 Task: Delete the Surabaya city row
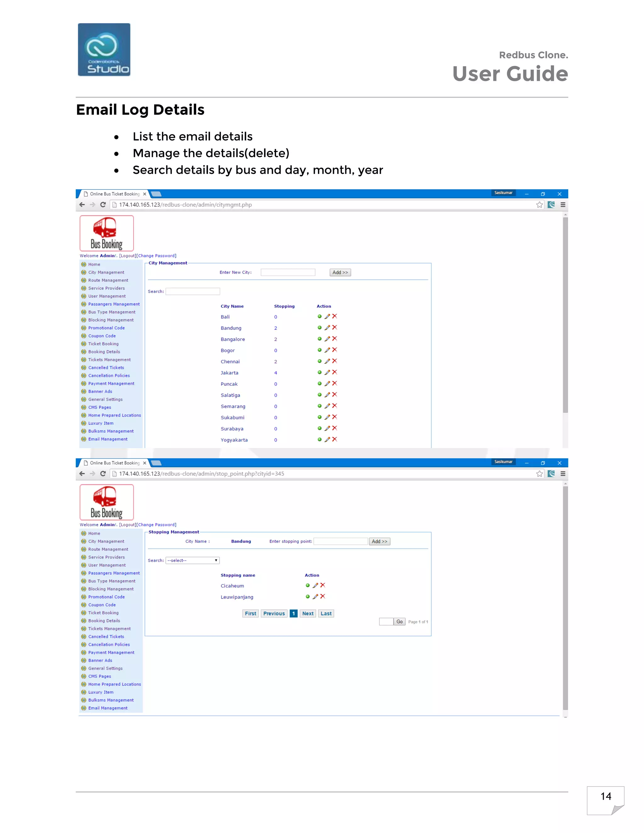(335, 428)
